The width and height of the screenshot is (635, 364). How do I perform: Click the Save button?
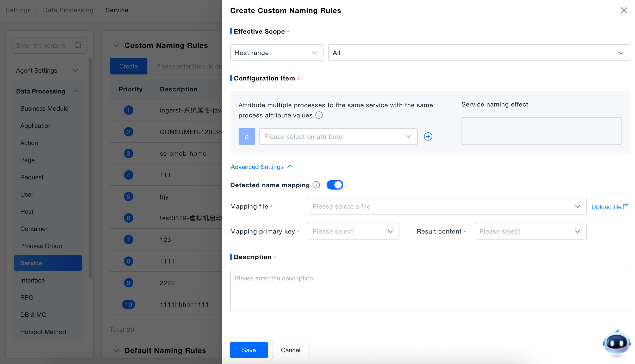pyautogui.click(x=249, y=350)
